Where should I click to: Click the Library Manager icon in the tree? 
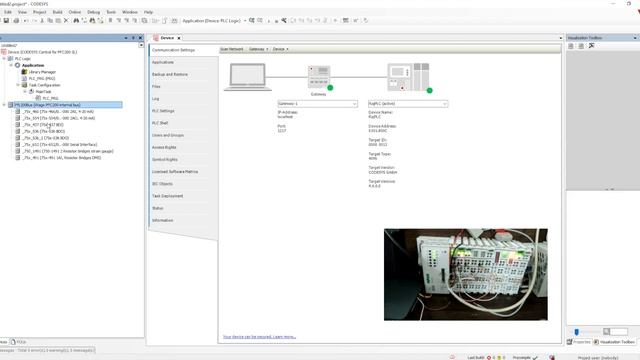tap(24, 72)
